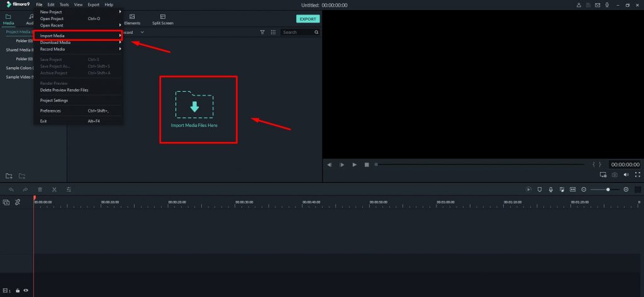Take a snapshot with camera icon
Screen dimensions: 644x297
pos(614,175)
